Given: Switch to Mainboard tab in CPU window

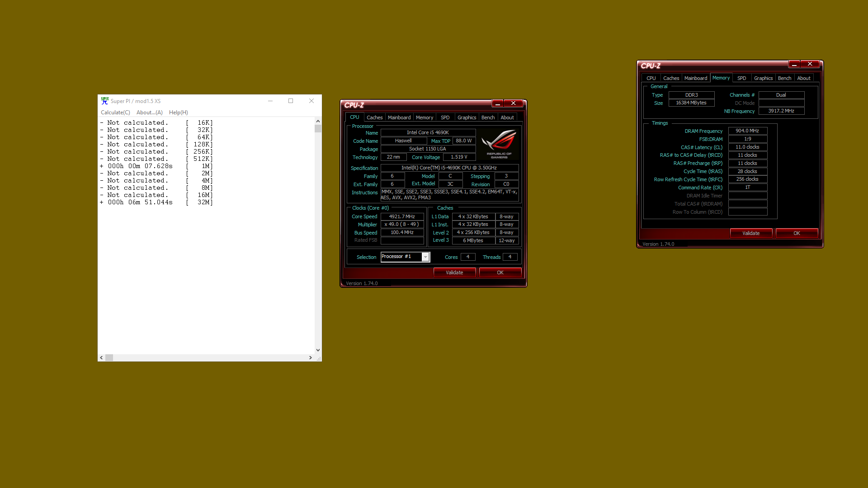Looking at the screenshot, I should pyautogui.click(x=399, y=117).
